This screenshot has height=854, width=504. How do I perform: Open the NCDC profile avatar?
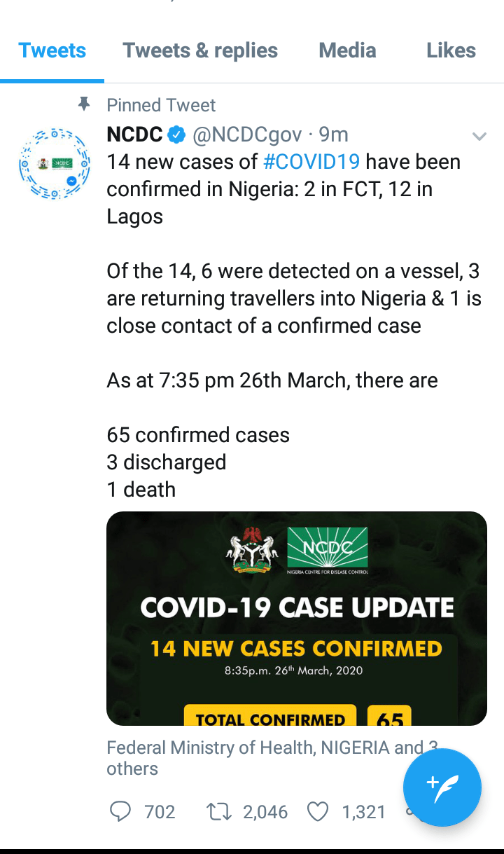(54, 163)
